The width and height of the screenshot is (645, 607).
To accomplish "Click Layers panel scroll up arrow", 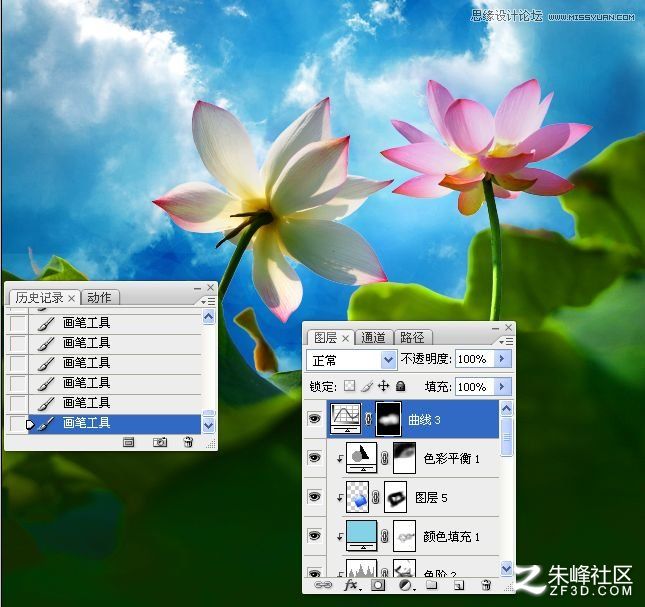I will point(507,409).
